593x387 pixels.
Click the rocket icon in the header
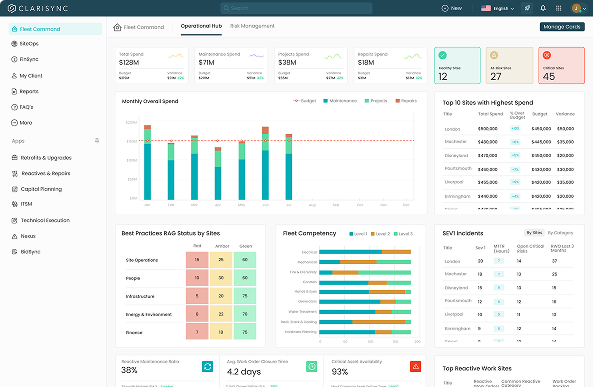pyautogui.click(x=527, y=8)
